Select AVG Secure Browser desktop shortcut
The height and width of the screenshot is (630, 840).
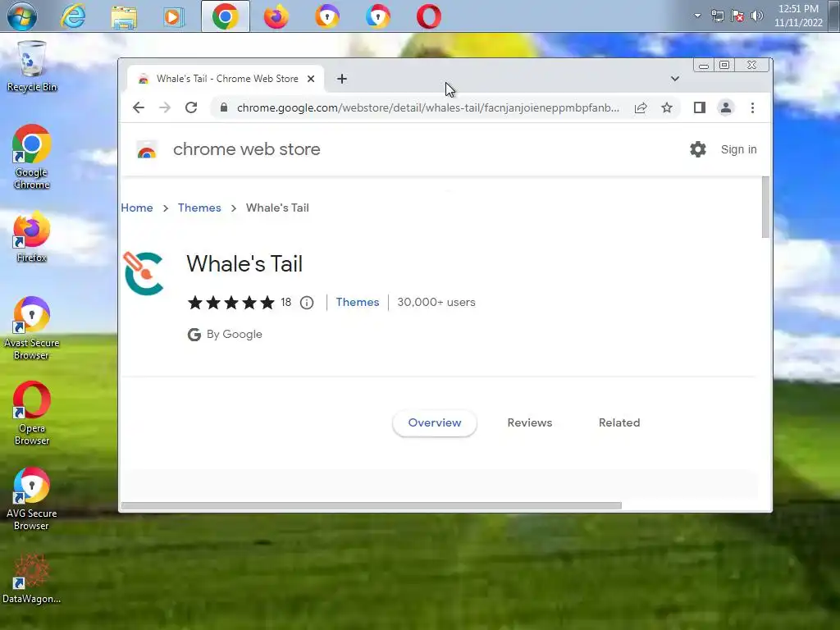pos(32,499)
